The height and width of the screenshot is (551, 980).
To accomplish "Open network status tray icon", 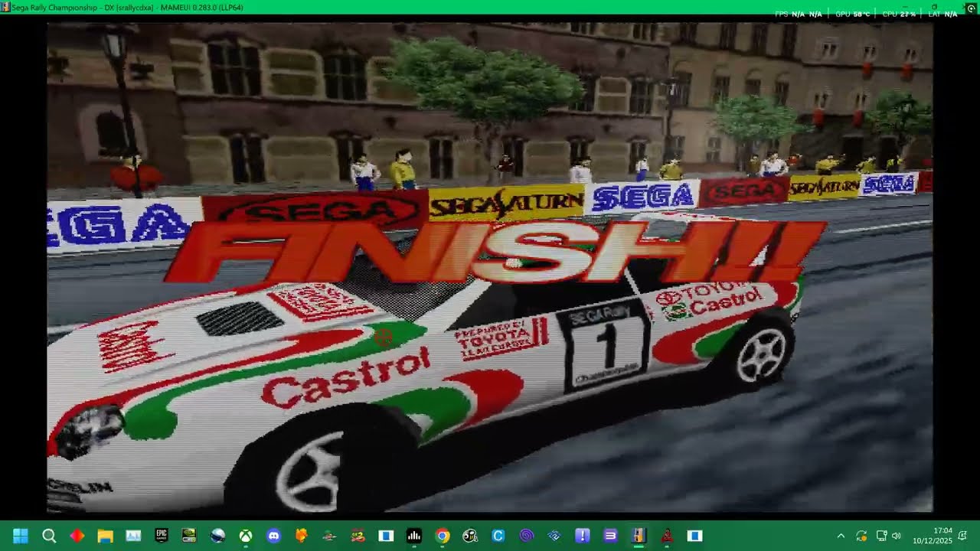I will pyautogui.click(x=881, y=536).
